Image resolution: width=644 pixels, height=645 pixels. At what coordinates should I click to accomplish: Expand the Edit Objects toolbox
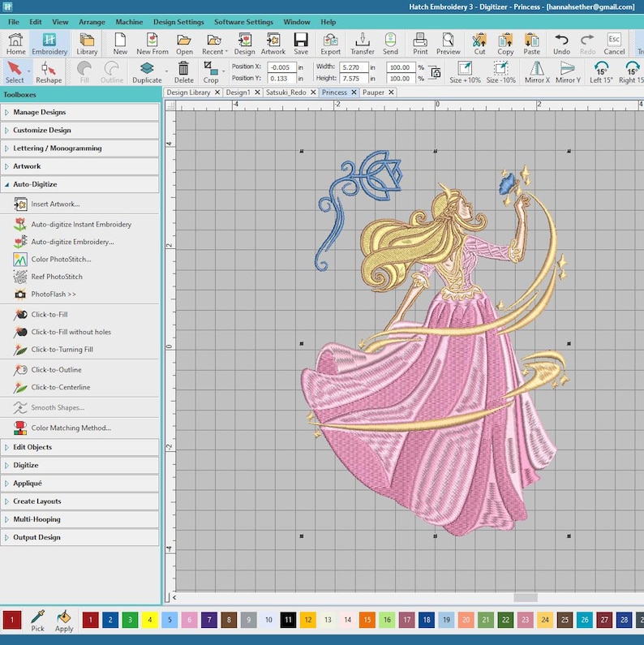point(79,447)
